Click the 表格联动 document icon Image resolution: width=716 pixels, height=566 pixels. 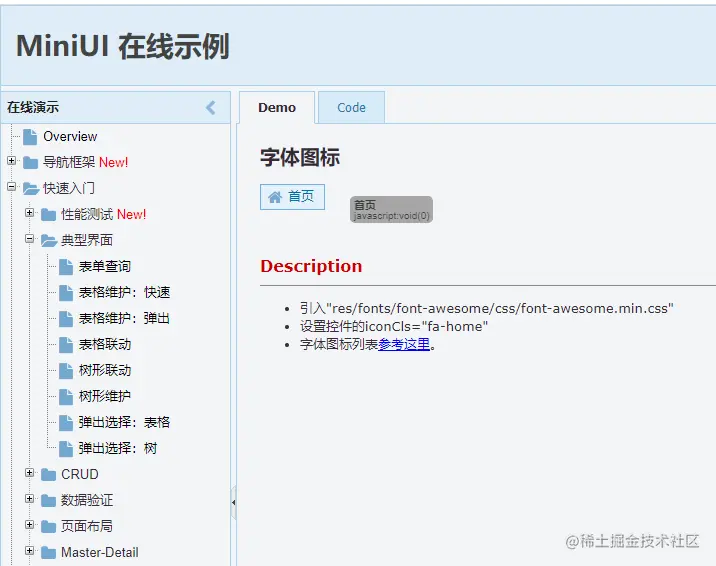point(66,345)
